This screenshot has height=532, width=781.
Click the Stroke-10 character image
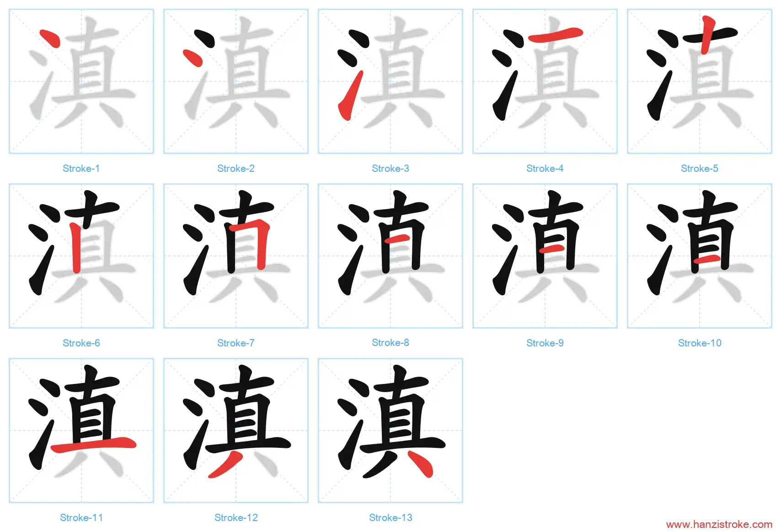tap(700, 256)
